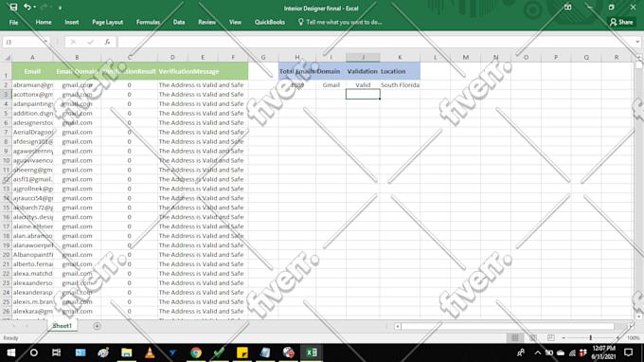Undo the last action
This screenshot has height=362, width=644.
click(27, 7)
